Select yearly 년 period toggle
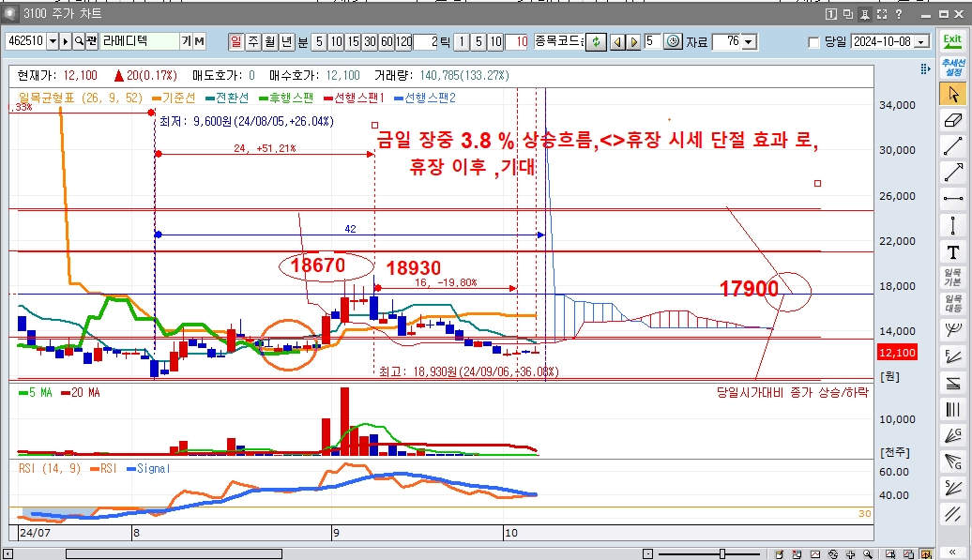972x560 pixels. [x=286, y=41]
